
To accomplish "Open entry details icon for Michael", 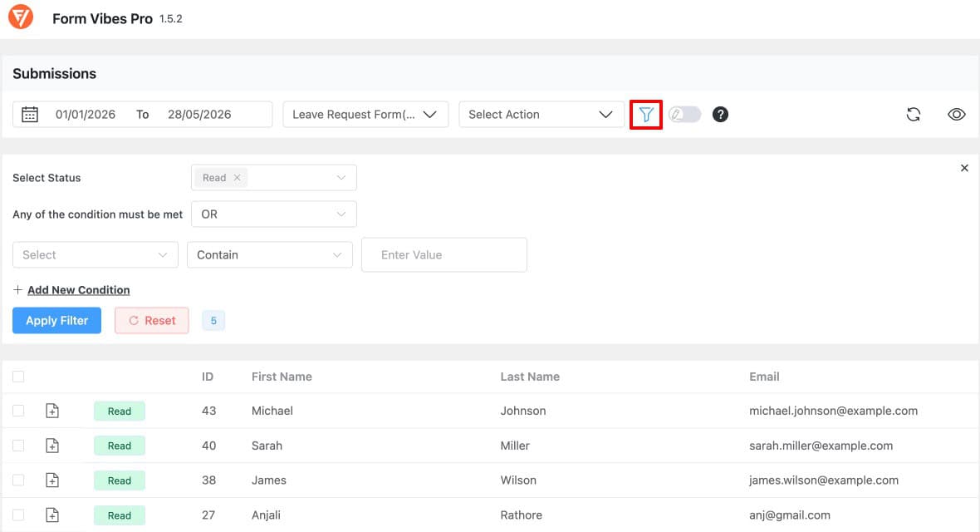I will point(52,411).
